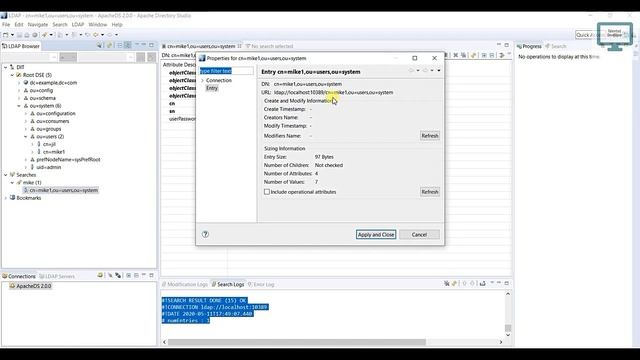
Task: Click the type filter text field
Action: 226,71
